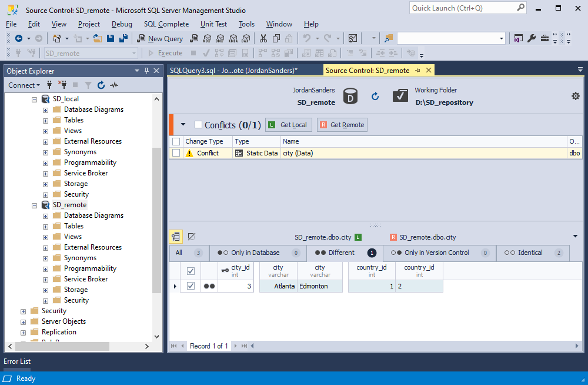This screenshot has width=588, height=385.
Task: Open the File menu
Action: (11, 24)
